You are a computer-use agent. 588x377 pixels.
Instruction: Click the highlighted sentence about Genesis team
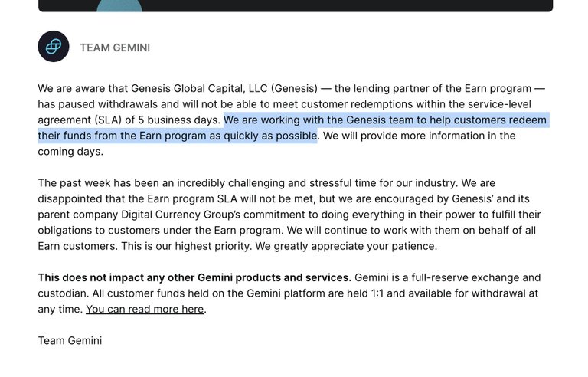pos(292,128)
